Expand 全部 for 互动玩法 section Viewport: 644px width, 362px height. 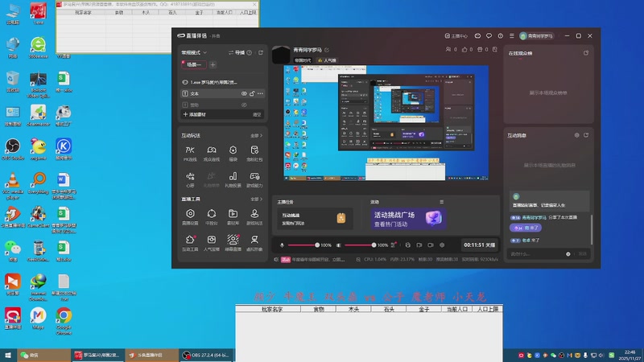point(256,135)
